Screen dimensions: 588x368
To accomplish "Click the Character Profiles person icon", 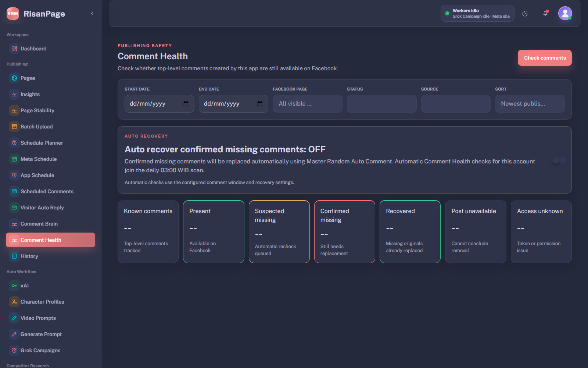I will [14, 302].
